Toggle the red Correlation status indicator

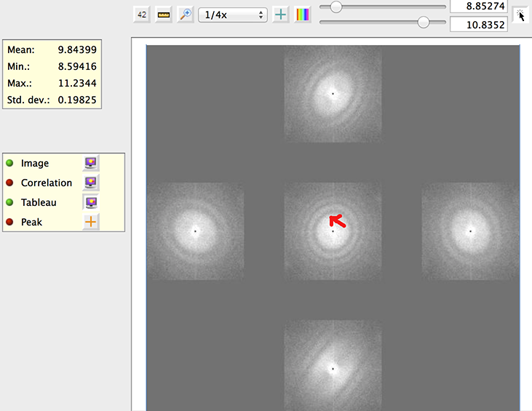pos(10,183)
